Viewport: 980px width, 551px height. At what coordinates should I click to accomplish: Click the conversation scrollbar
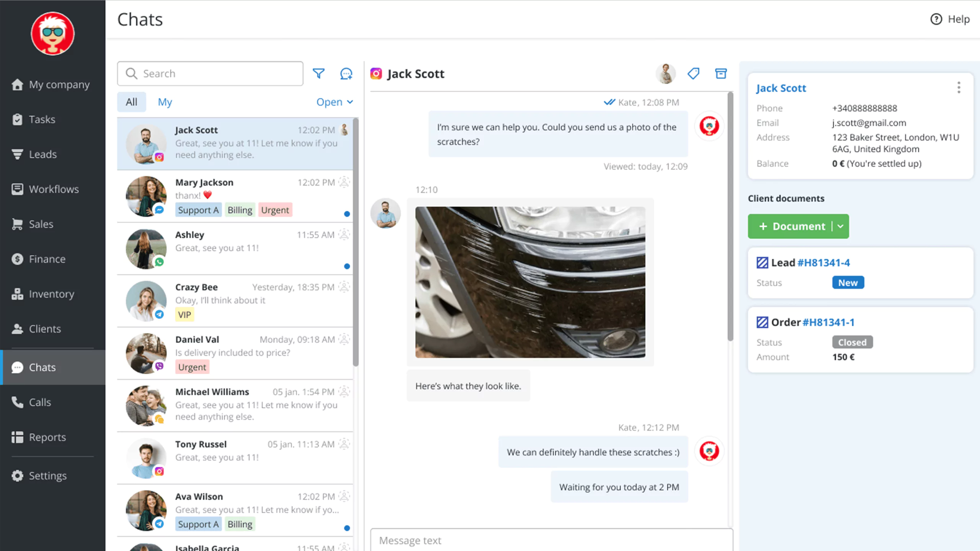click(730, 216)
